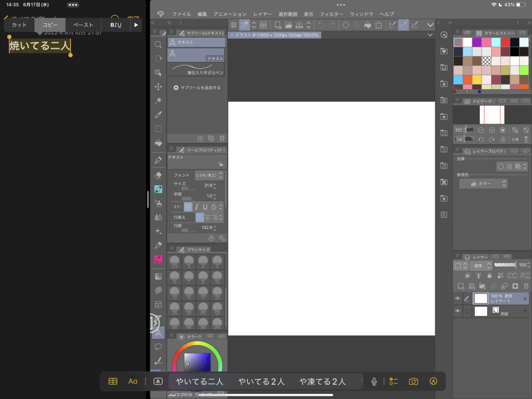The width and height of the screenshot is (532, 399).
Task: Select the Eyedropper tool
Action: [158, 115]
